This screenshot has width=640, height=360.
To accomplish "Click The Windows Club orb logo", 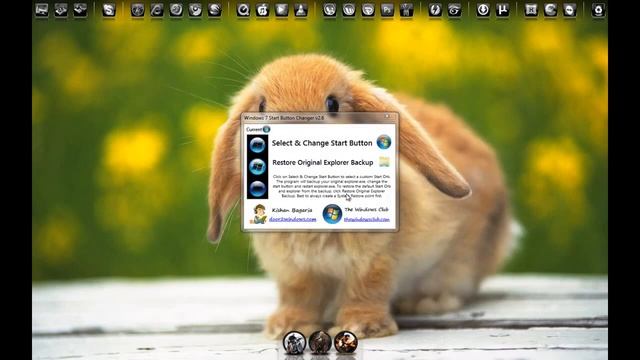I will pyautogui.click(x=332, y=214).
